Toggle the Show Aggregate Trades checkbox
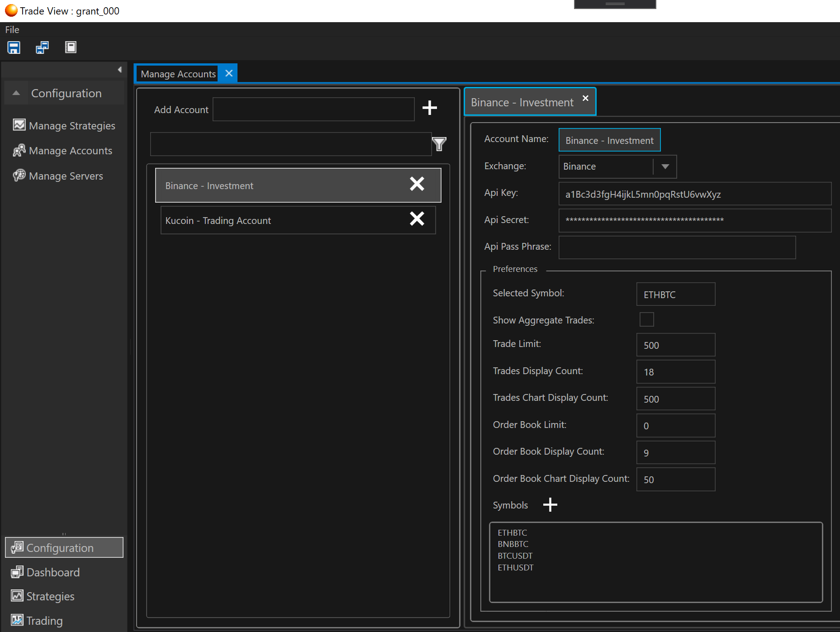 (647, 319)
